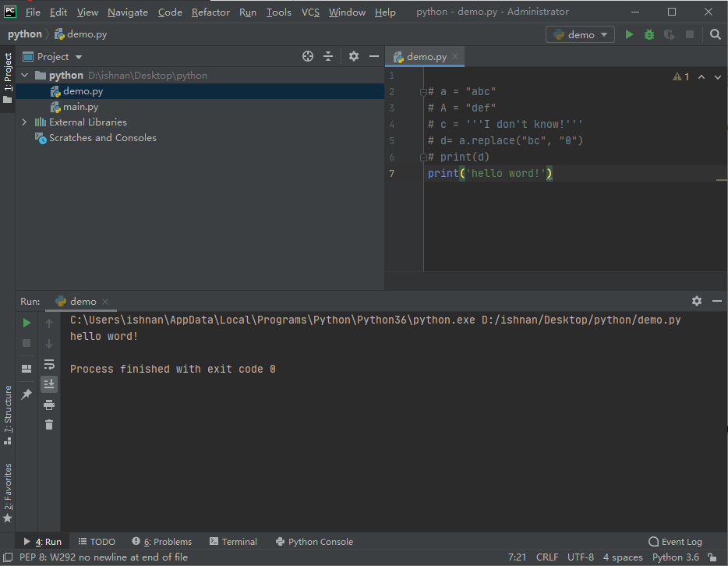The image size is (728, 566).
Task: Hide the Run tool window
Action: [717, 301]
